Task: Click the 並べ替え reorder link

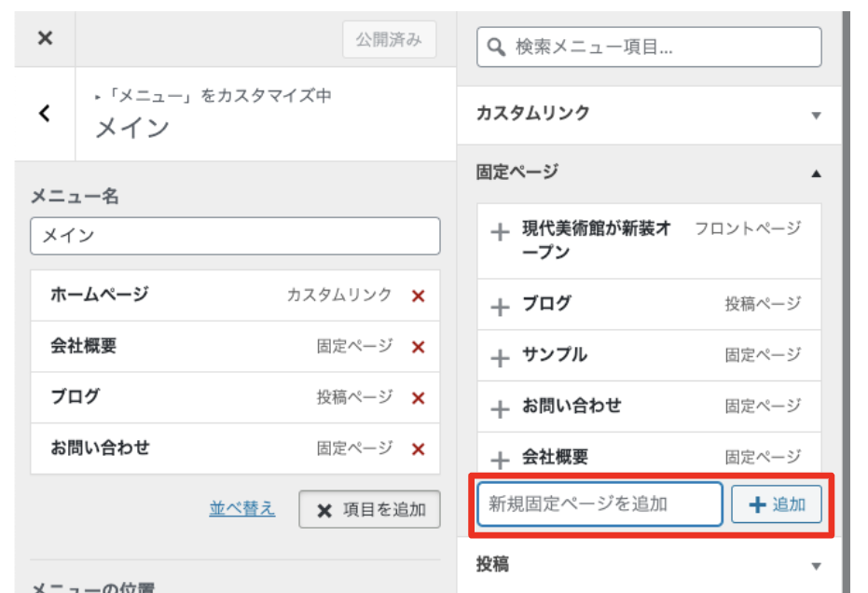Action: point(242,509)
